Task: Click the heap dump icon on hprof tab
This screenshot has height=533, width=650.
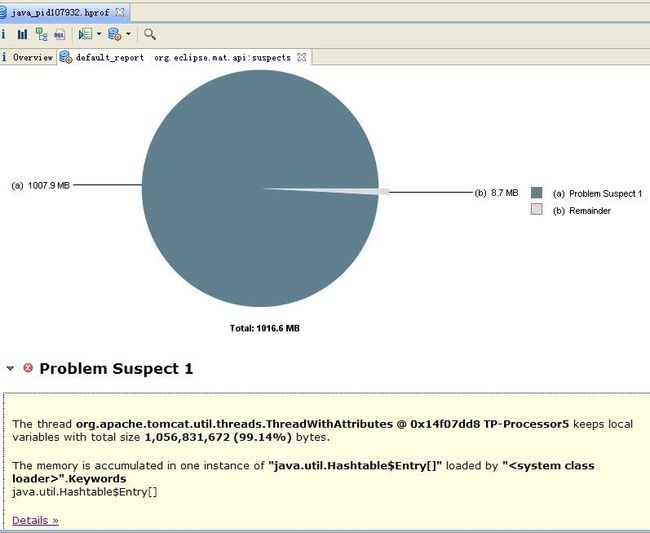Action: (2, 12)
